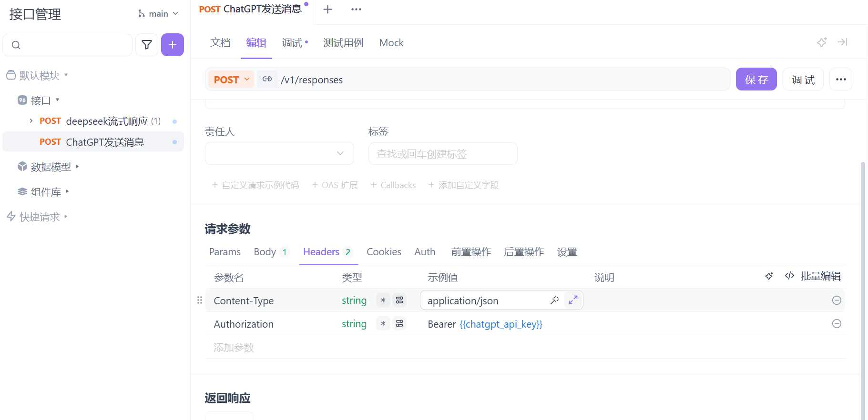Screen dimensions: 868x420
Task: Collapse the 接口 section arrow
Action: (57, 100)
